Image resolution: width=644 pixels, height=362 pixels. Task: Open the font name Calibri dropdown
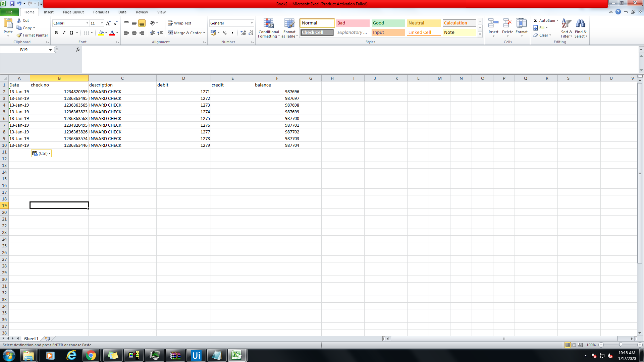click(x=87, y=23)
